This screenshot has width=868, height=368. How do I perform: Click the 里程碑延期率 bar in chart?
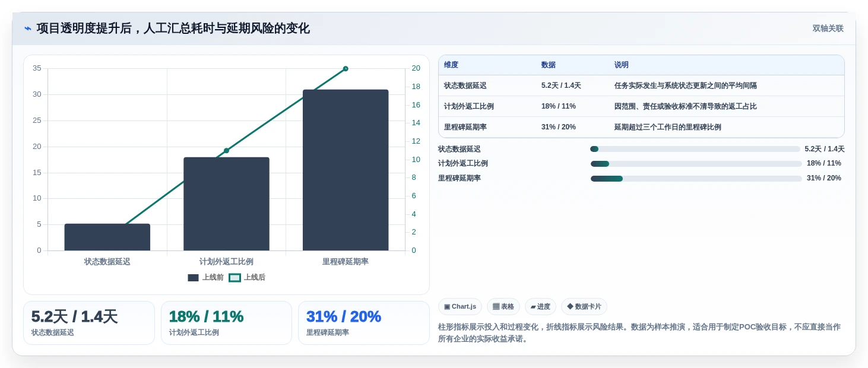pos(346,170)
